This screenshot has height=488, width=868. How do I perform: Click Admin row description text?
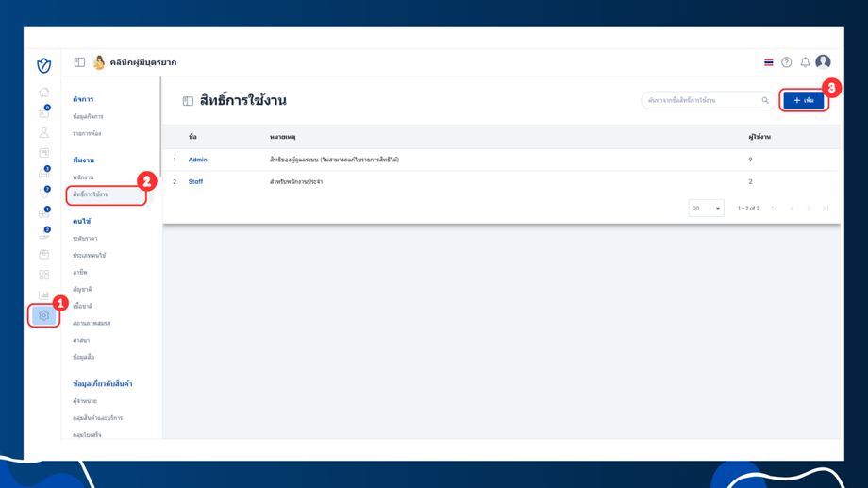[x=334, y=160]
